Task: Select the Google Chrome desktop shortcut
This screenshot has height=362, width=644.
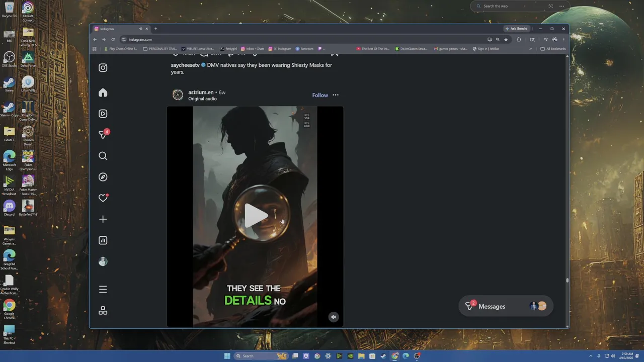Action: [x=9, y=310]
